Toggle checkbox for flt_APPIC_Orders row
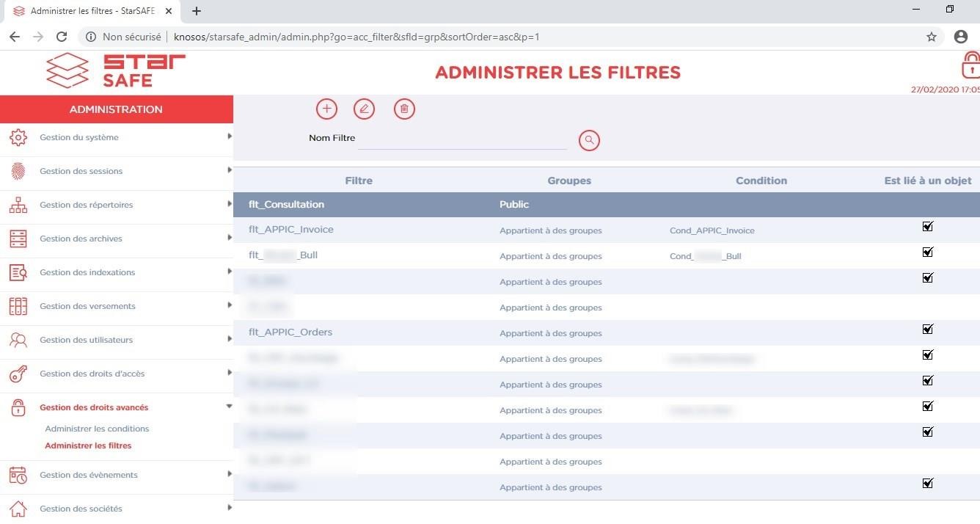The image size is (980, 524). (927, 330)
